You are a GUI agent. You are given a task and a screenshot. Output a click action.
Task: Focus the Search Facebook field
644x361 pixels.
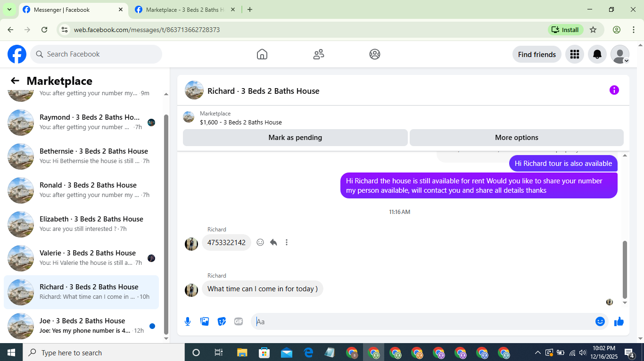point(96,54)
